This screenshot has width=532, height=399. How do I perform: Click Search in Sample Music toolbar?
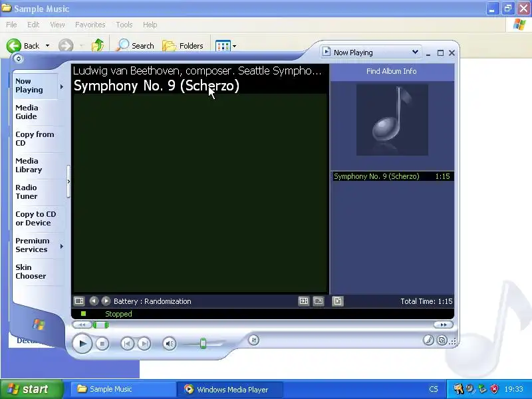click(135, 45)
